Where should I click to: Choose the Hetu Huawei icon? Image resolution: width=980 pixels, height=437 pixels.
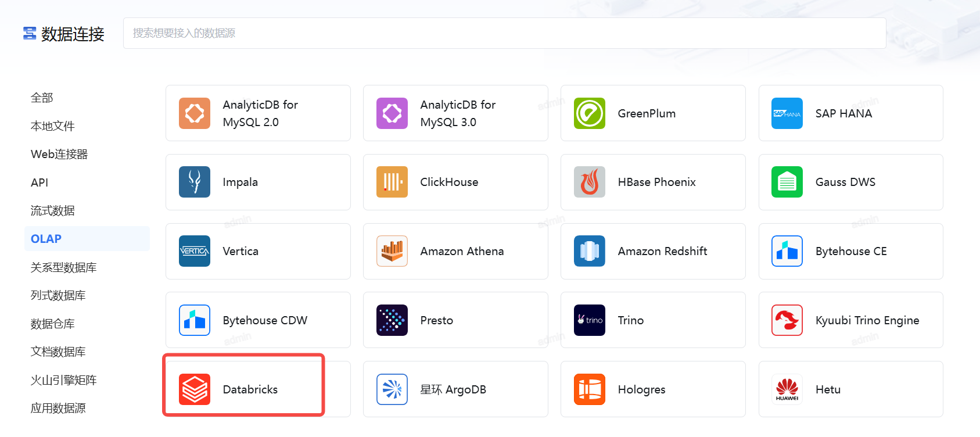[787, 389]
